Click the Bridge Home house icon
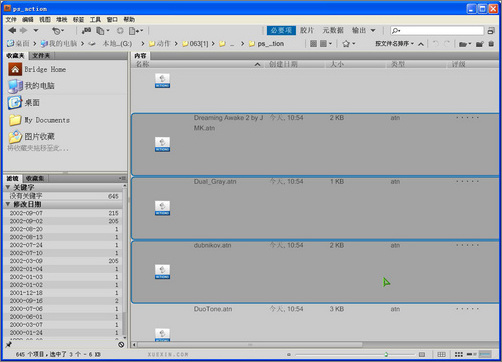The image size is (502, 362). pos(15,69)
